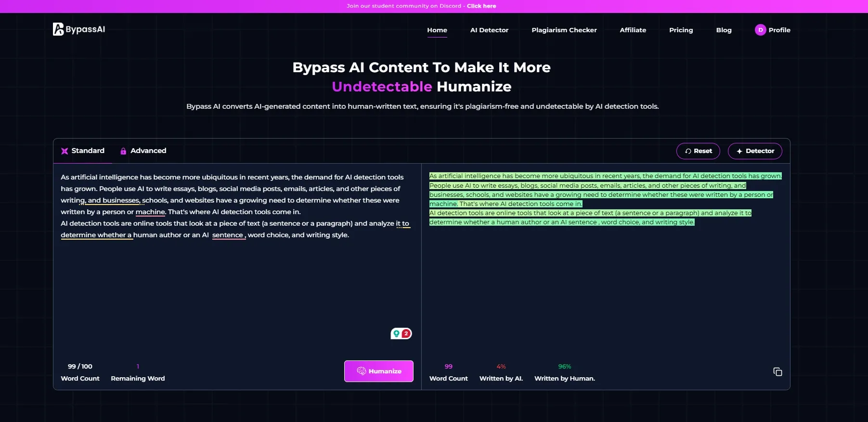Click the underlined word 'machine' in input
Viewport: 868px width, 422px height.
tap(150, 212)
